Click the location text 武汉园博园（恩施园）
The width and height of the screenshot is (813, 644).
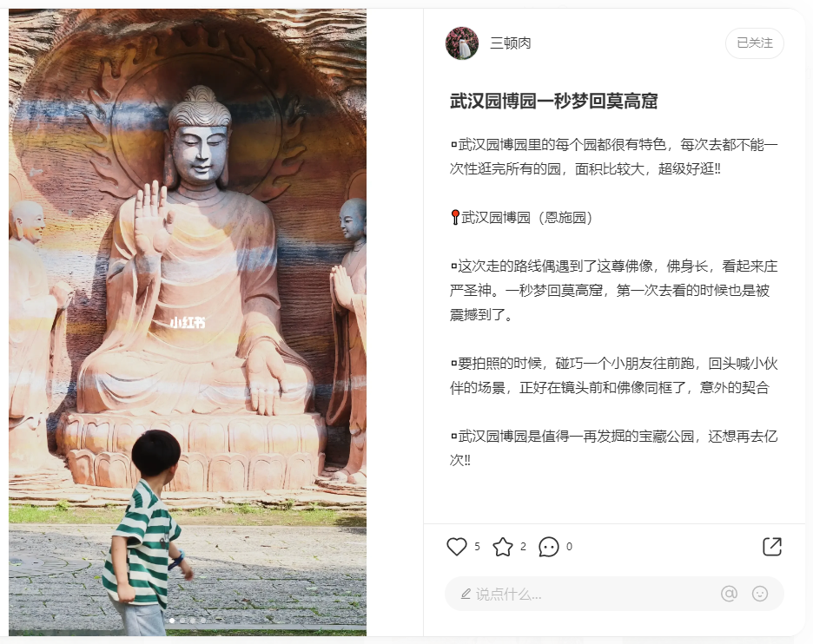pos(526,217)
